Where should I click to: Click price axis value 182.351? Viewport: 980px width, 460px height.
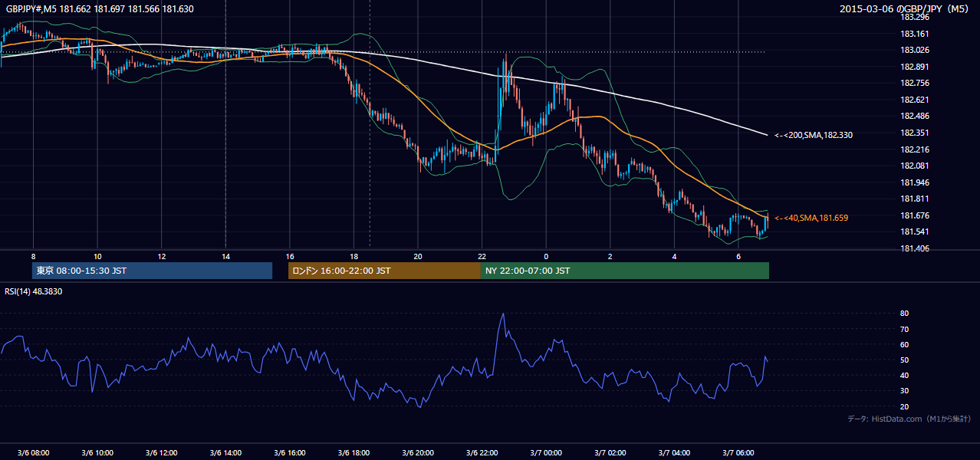914,133
